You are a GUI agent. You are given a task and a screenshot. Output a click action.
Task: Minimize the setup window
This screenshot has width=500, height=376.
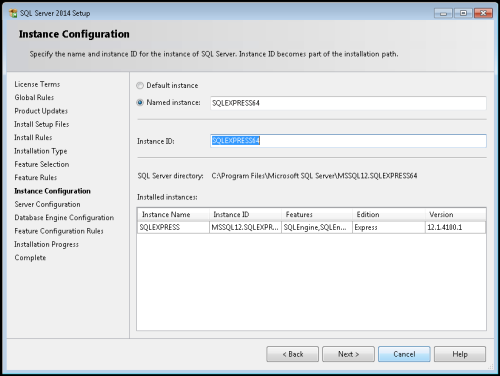tap(443, 13)
